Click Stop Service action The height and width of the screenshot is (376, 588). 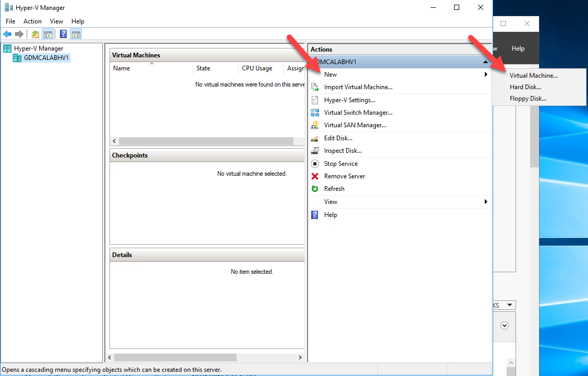click(341, 164)
